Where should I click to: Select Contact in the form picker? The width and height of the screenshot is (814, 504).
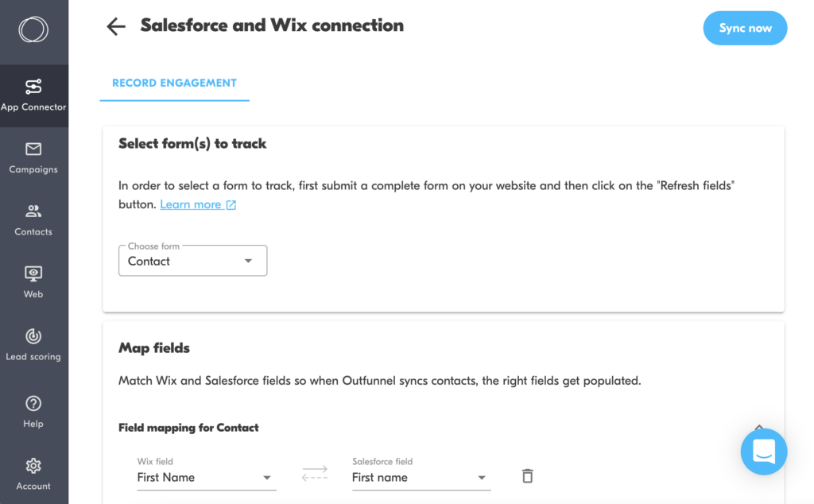tap(192, 261)
